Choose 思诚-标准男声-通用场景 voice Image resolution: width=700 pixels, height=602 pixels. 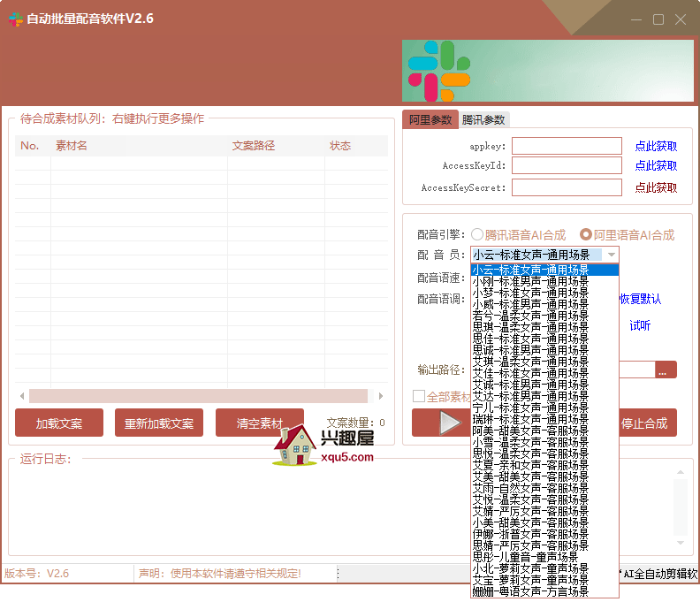545,350
